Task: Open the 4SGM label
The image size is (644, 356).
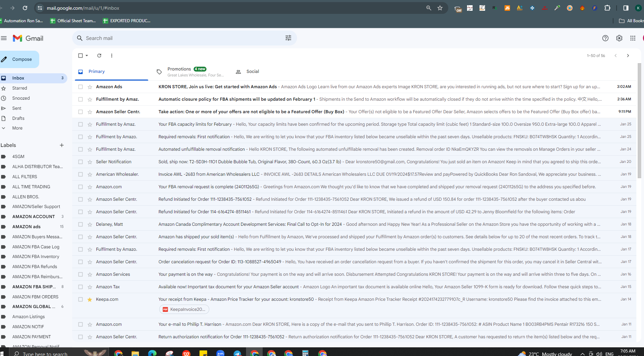Action: click(x=33, y=157)
